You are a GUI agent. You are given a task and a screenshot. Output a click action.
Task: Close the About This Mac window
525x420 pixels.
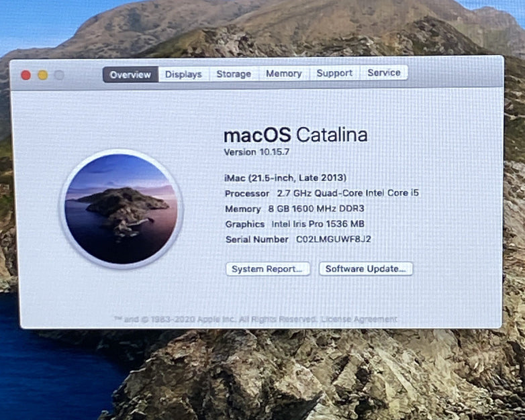pyautogui.click(x=26, y=75)
